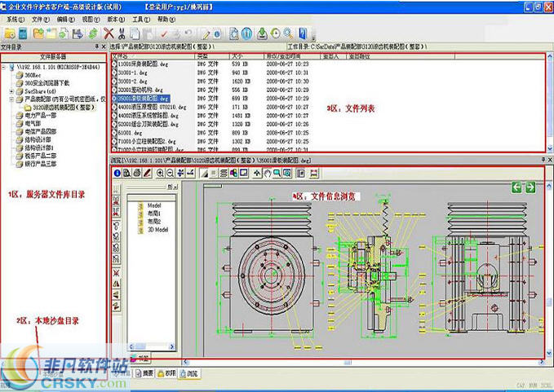554x392 pixels.
Task: Open the 编辑 menu
Action: [66, 20]
